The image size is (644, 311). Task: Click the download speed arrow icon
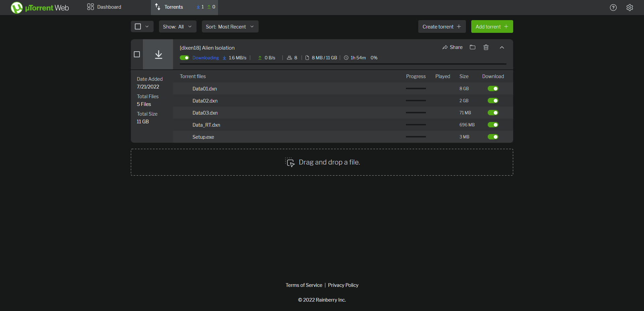coord(224,58)
